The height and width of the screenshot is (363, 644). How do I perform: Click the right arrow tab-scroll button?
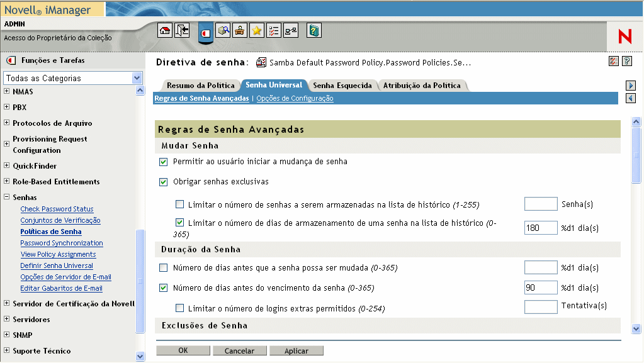pos(631,86)
